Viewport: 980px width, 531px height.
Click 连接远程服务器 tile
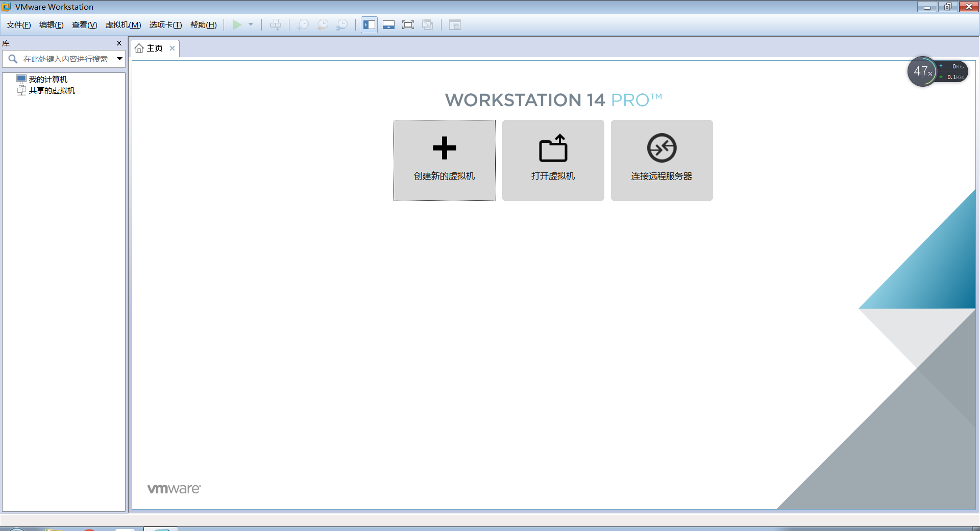tap(661, 160)
